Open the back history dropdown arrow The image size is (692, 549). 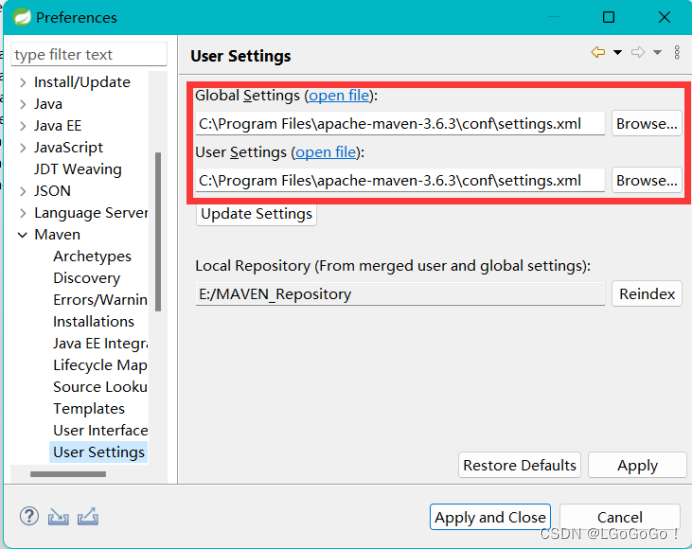click(617, 53)
